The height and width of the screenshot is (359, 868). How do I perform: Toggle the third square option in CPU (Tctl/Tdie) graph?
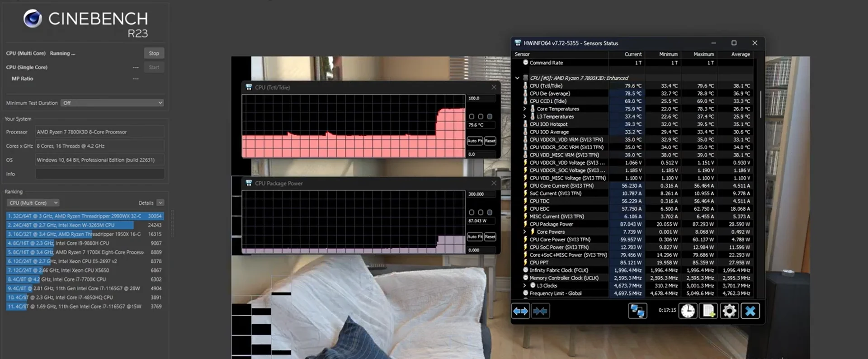click(490, 117)
